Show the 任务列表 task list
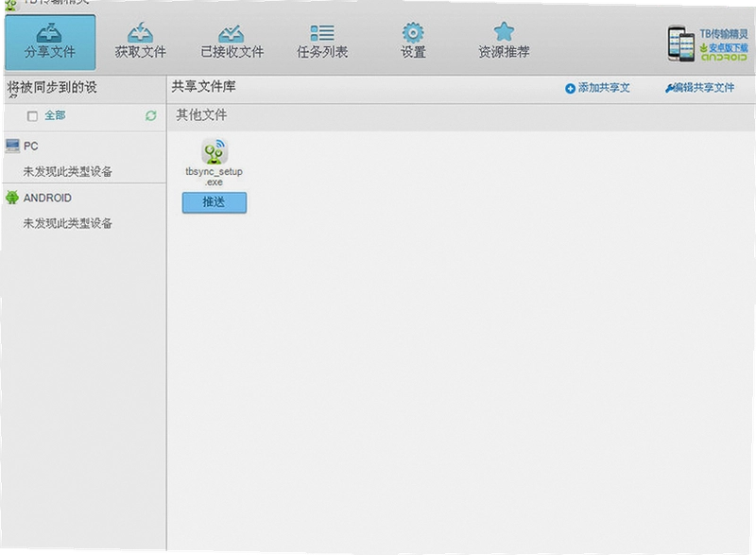Screen dimensions: 756x555 click(x=322, y=42)
